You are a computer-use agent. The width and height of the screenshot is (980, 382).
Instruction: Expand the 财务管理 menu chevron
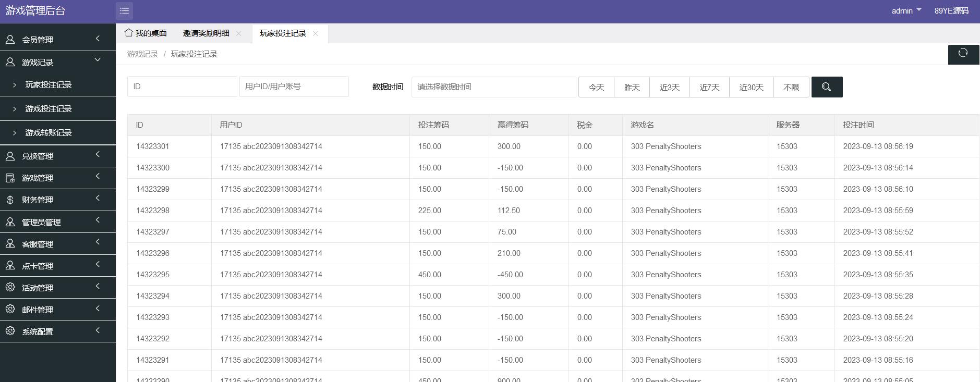coord(98,199)
